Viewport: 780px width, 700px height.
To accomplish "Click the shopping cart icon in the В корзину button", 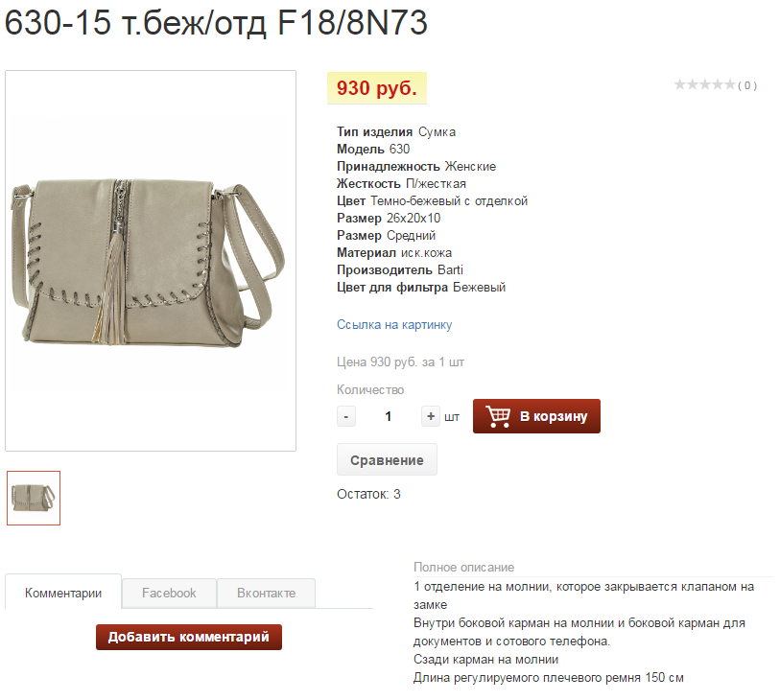I will click(498, 416).
